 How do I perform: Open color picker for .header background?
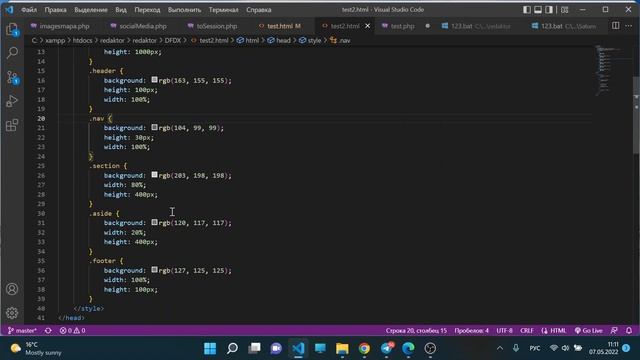[x=154, y=80]
